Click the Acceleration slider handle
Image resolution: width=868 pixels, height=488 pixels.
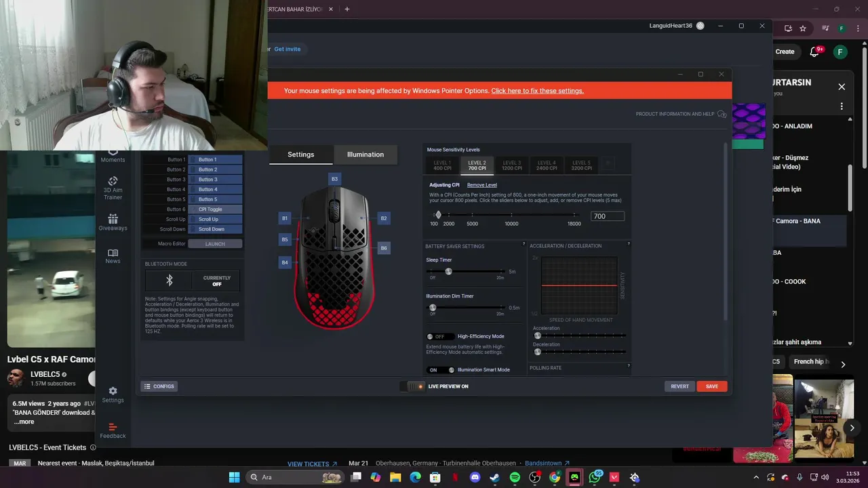click(x=538, y=335)
